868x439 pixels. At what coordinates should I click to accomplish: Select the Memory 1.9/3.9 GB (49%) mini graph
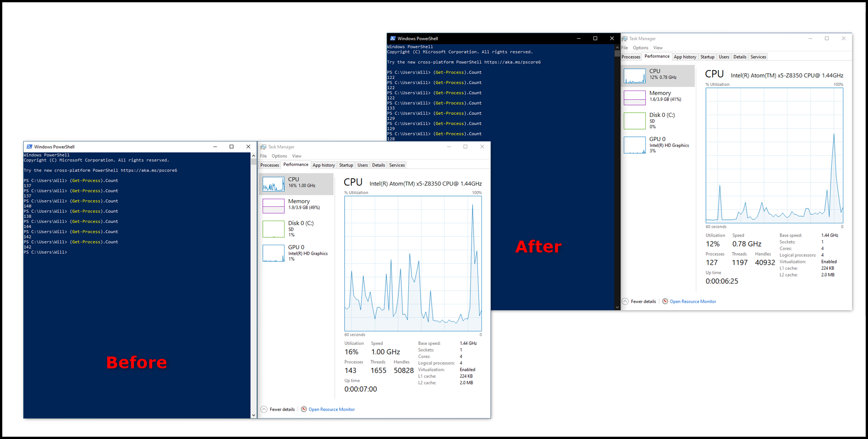pyautogui.click(x=273, y=206)
